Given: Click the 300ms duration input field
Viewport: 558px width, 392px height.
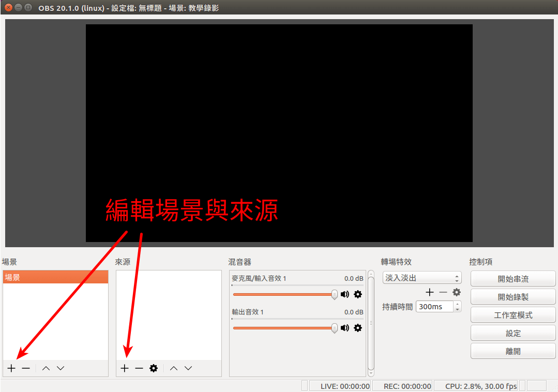Looking at the screenshot, I should click(x=433, y=307).
